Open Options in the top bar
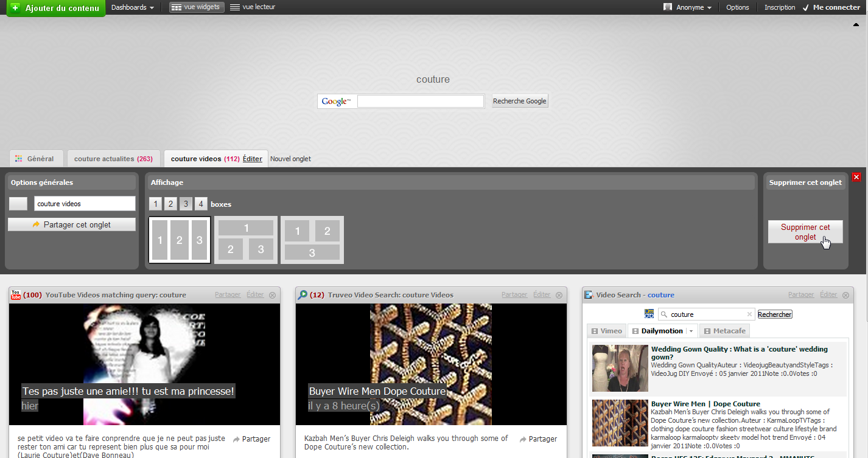The image size is (868, 458). [x=738, y=7]
